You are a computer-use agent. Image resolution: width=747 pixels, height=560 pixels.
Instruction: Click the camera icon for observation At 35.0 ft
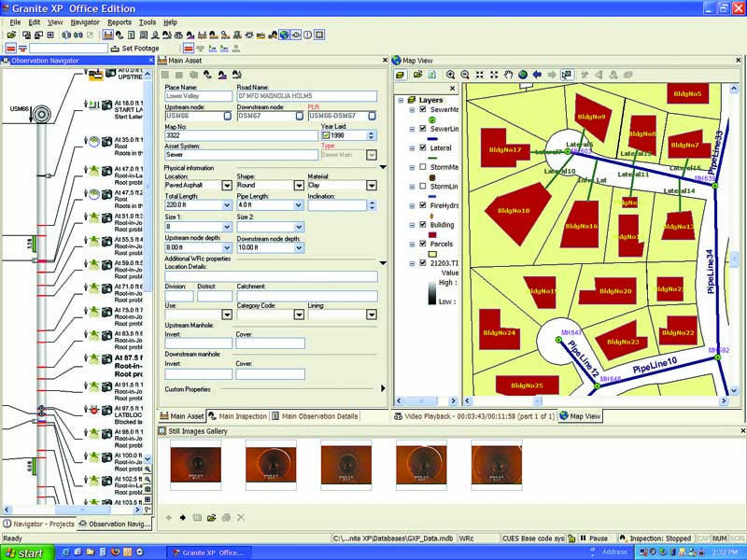(107, 142)
